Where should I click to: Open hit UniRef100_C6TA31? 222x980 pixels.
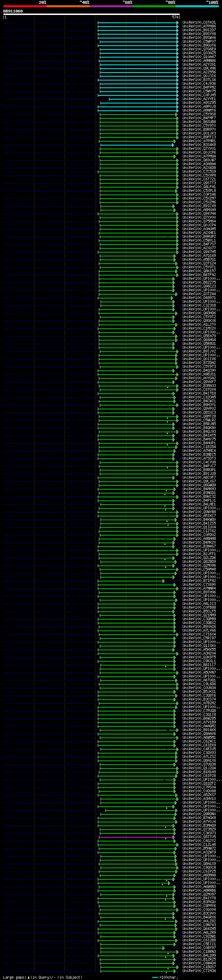point(199,23)
